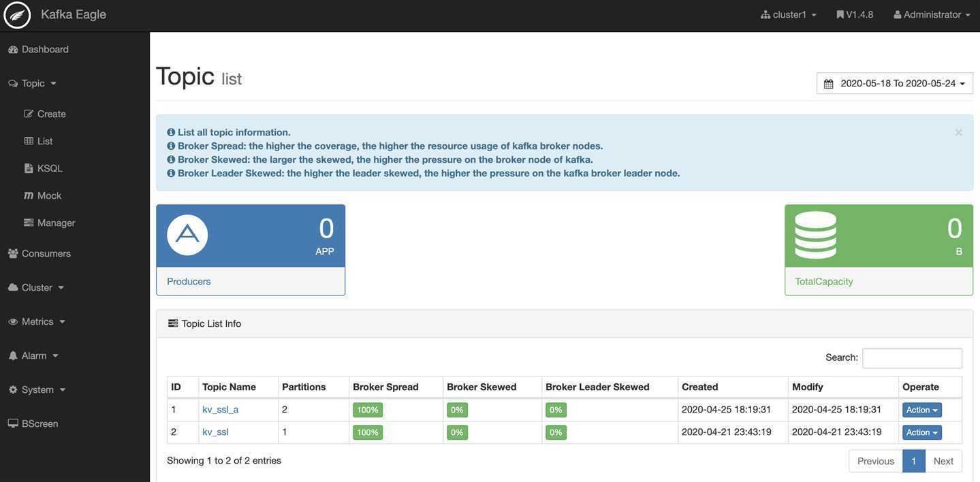The image size is (980, 482).
Task: Focus the Search input field
Action: tap(912, 358)
